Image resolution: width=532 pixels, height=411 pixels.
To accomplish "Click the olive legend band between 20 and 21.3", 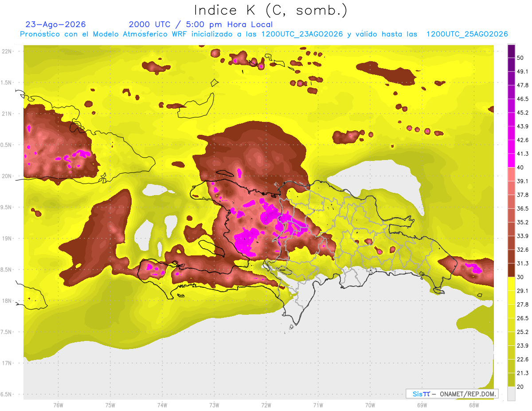I will click(512, 380).
